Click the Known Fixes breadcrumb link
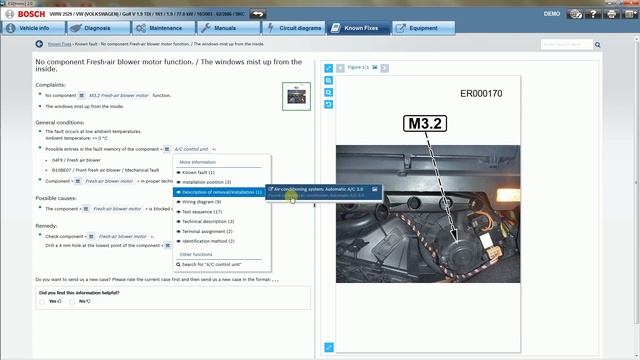Image resolution: width=640 pixels, height=360 pixels. (x=60, y=44)
